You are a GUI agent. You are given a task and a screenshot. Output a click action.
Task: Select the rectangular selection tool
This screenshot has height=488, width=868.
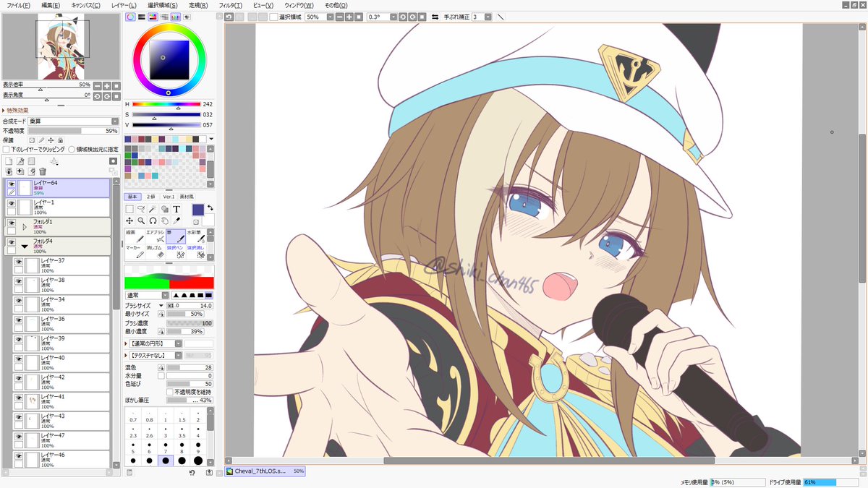(x=129, y=209)
